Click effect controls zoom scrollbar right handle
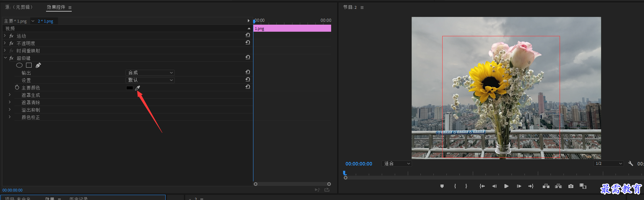Viewport: 644px width, 200px height. point(329,184)
